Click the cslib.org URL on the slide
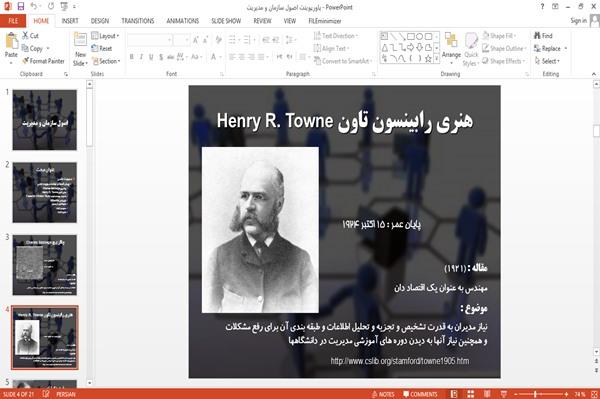 click(399, 361)
